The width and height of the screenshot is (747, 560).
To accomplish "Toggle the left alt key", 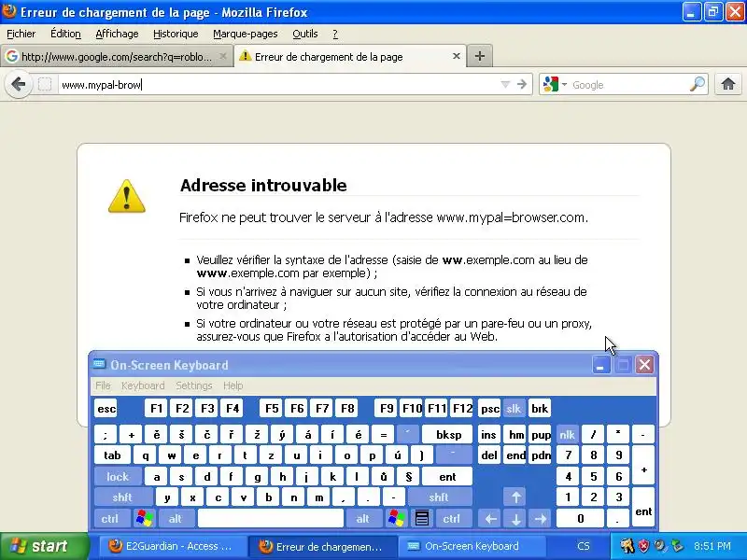I will pos(176,518).
